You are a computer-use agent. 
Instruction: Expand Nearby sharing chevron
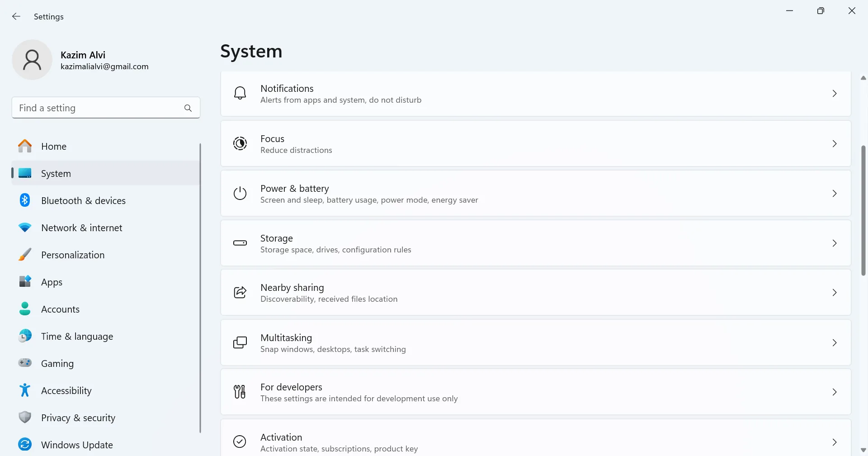click(835, 293)
